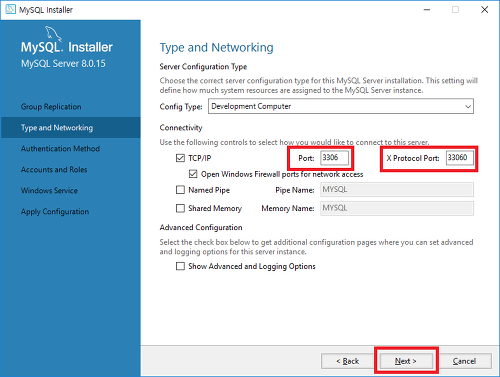Enable the Shared Memory checkbox
This screenshot has height=377, width=500.
coord(180,208)
